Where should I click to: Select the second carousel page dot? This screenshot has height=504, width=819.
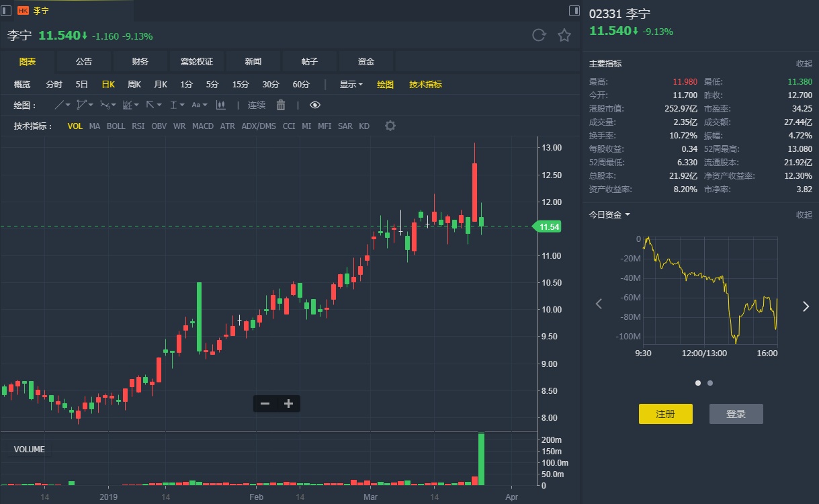[x=710, y=383]
